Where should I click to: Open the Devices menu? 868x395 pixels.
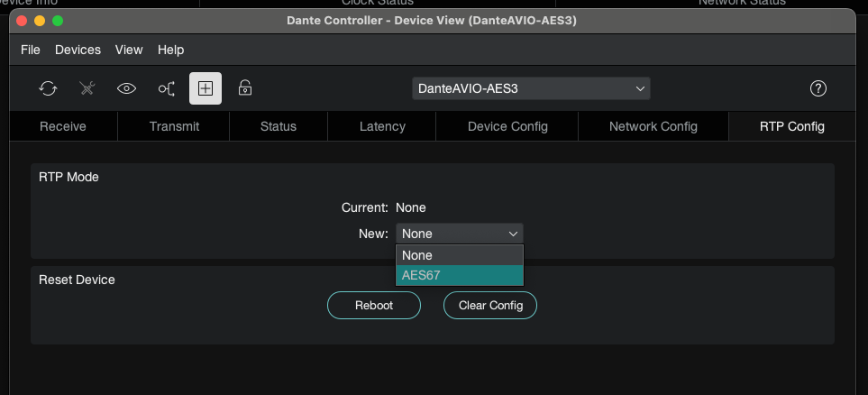[78, 50]
